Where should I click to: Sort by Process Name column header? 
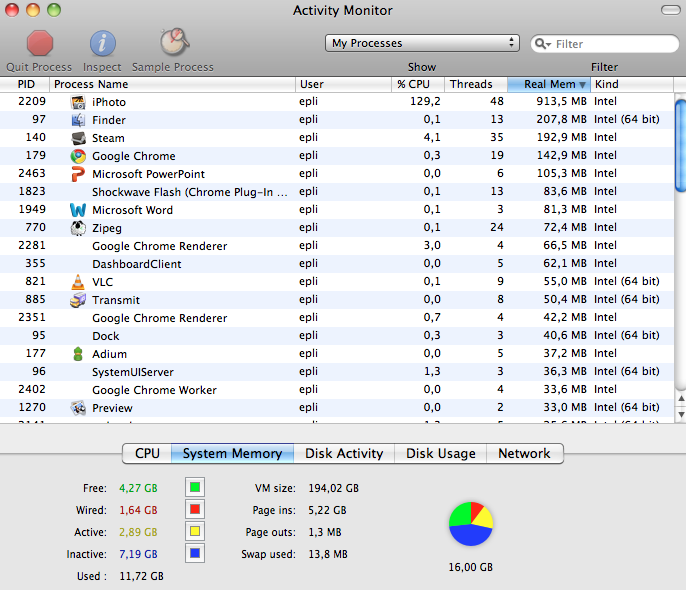click(x=173, y=84)
